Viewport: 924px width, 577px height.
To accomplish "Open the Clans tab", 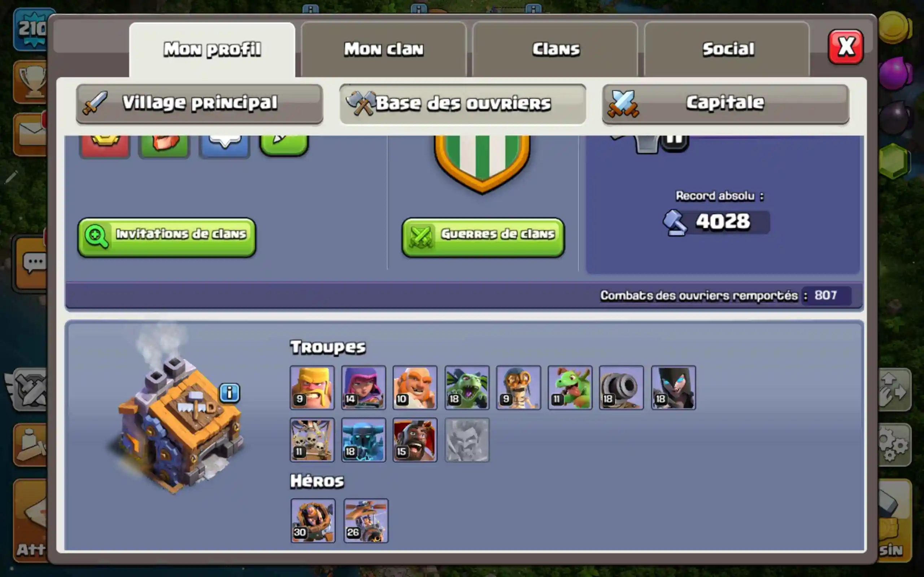I will (555, 49).
